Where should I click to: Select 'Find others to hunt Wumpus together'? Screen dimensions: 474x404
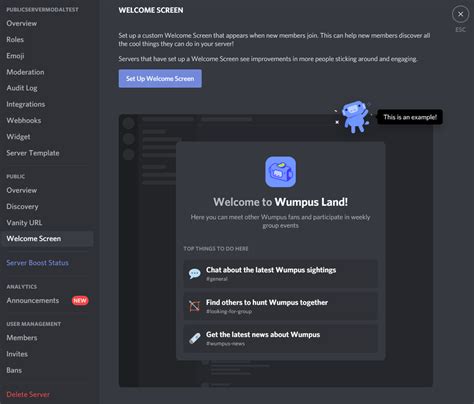pyautogui.click(x=281, y=306)
